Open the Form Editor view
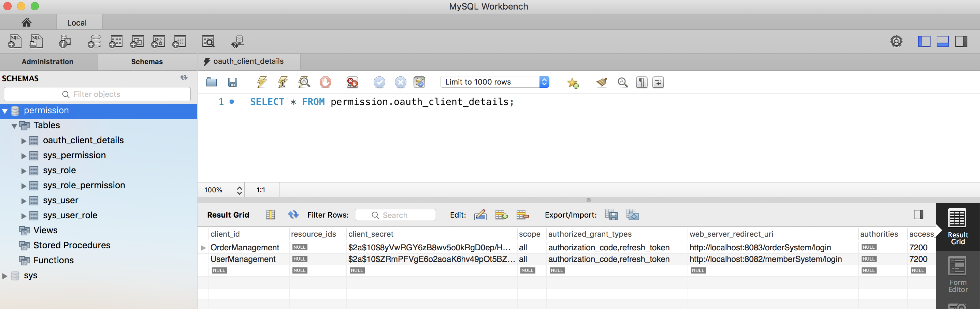Image resolution: width=980 pixels, height=309 pixels. pos(957,274)
